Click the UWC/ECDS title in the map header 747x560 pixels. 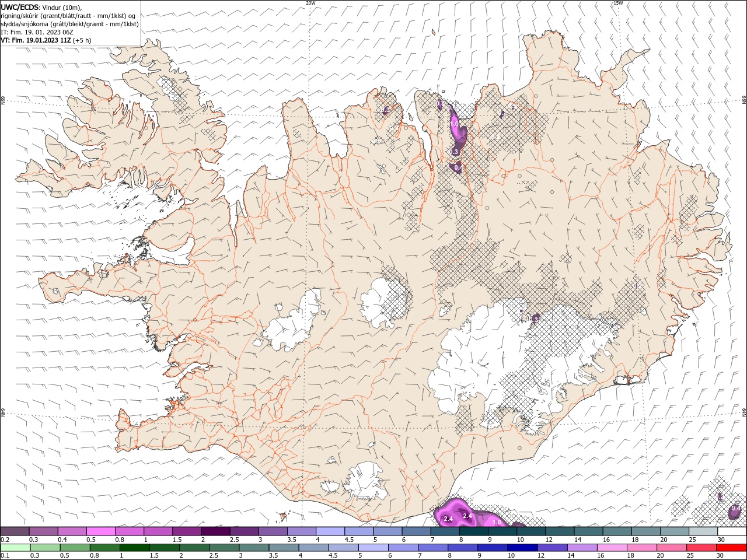[x=20, y=7]
